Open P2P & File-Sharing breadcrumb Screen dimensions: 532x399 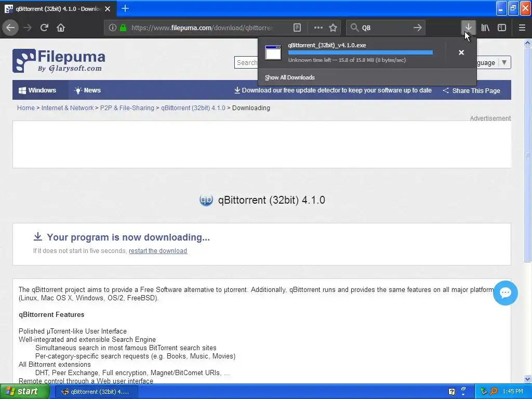pos(127,108)
